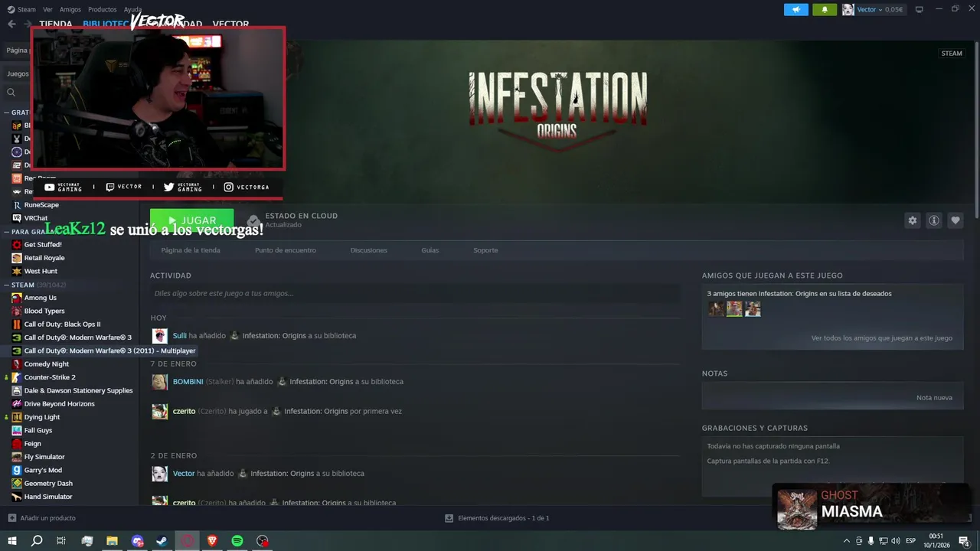Open the Productos menu
The image size is (980, 551).
103,10
